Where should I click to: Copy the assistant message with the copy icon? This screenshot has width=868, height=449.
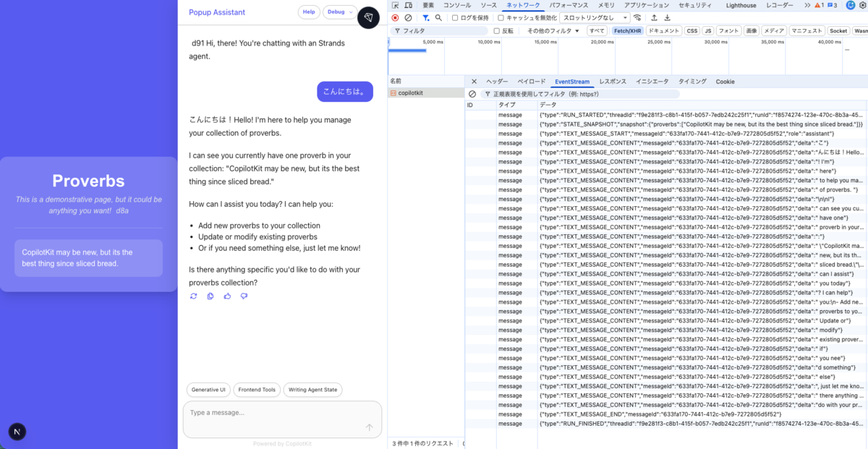coord(210,296)
